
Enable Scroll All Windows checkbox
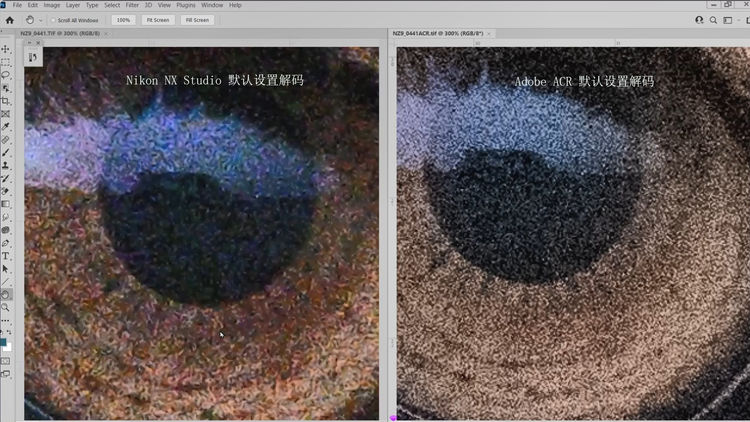coord(52,20)
